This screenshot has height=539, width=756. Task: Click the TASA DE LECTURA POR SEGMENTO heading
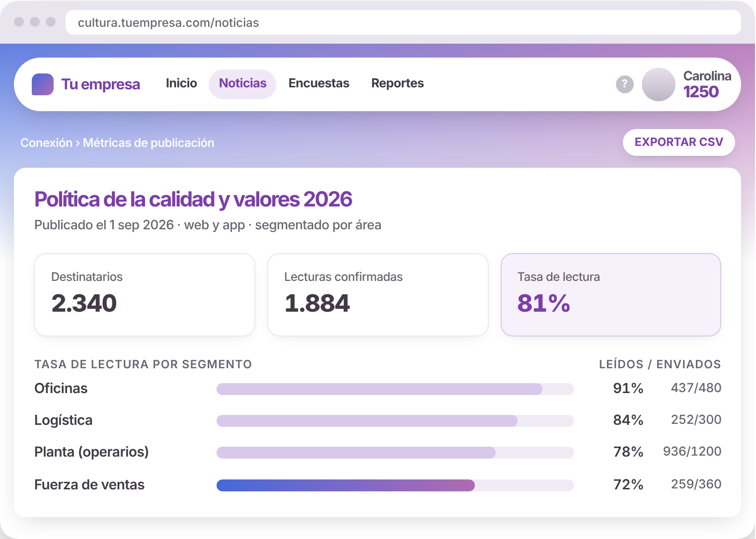tap(143, 364)
